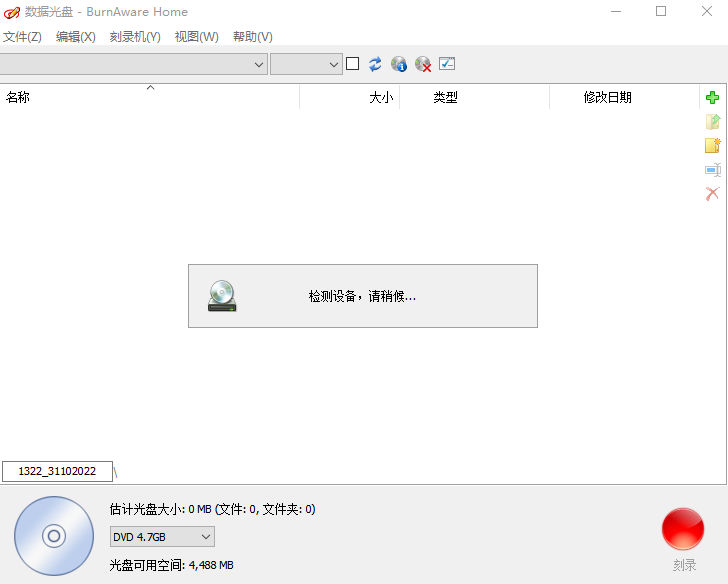Click the 1322_31102022 disc label field

(57, 471)
